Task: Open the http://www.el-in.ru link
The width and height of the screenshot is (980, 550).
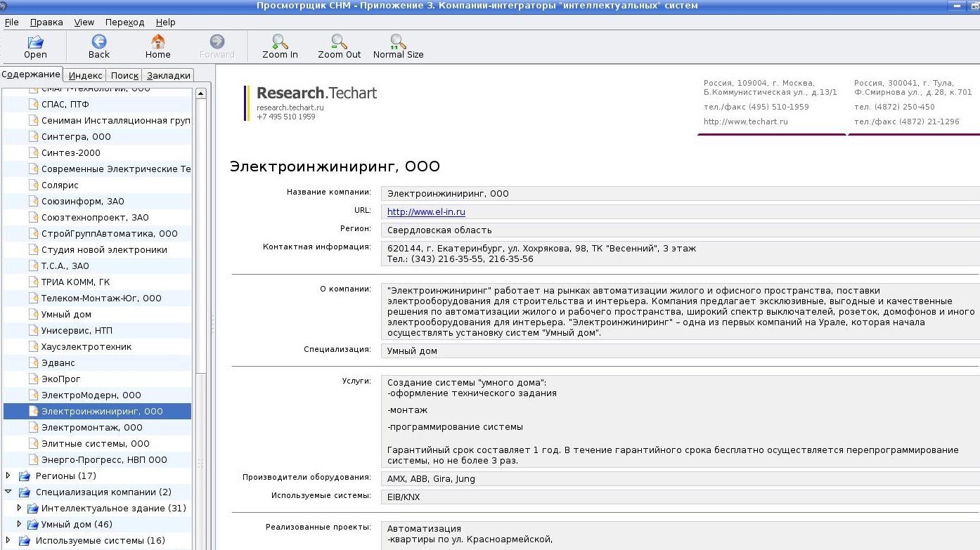Action: point(426,212)
